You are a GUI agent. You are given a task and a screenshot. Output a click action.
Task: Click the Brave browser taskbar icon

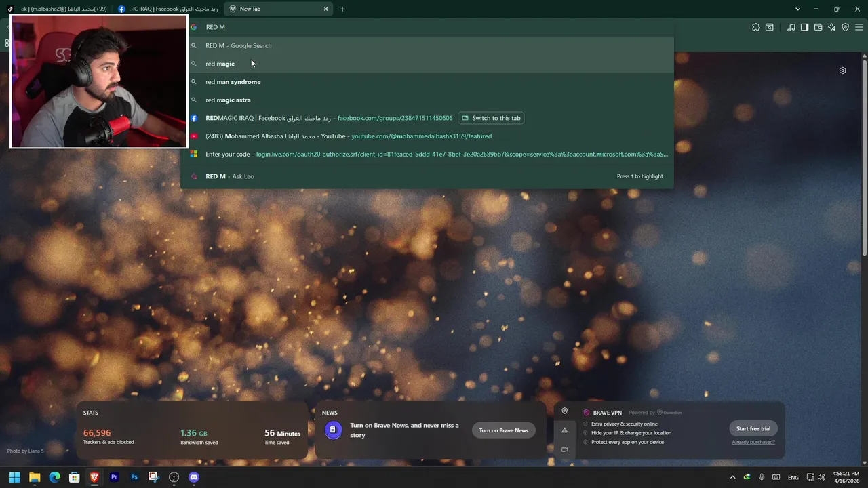click(94, 477)
